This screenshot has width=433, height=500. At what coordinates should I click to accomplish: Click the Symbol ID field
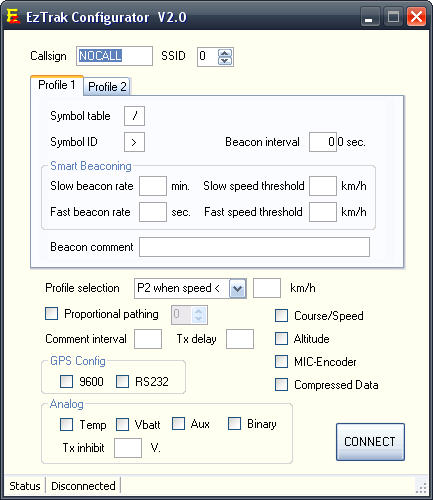[134, 142]
